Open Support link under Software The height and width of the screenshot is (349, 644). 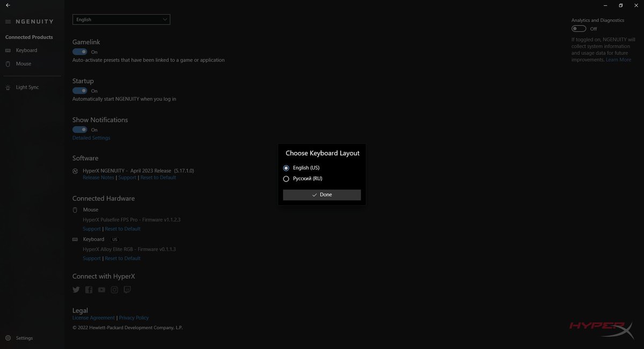point(127,178)
